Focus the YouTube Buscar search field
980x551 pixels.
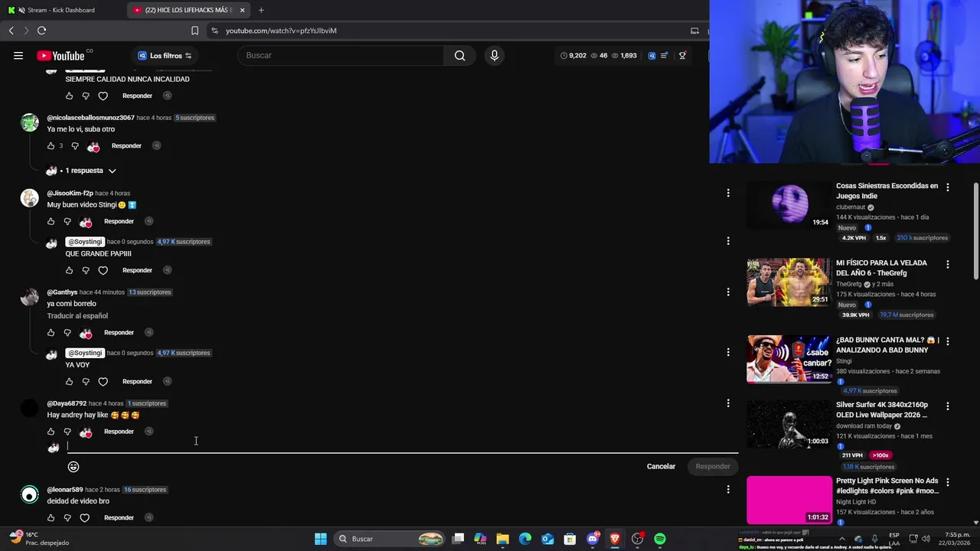341,55
